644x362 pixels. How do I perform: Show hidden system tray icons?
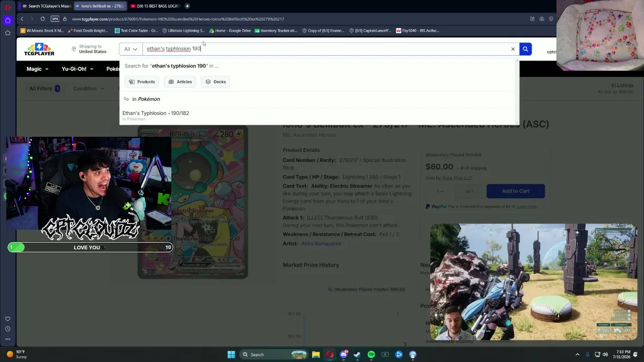tap(578, 354)
